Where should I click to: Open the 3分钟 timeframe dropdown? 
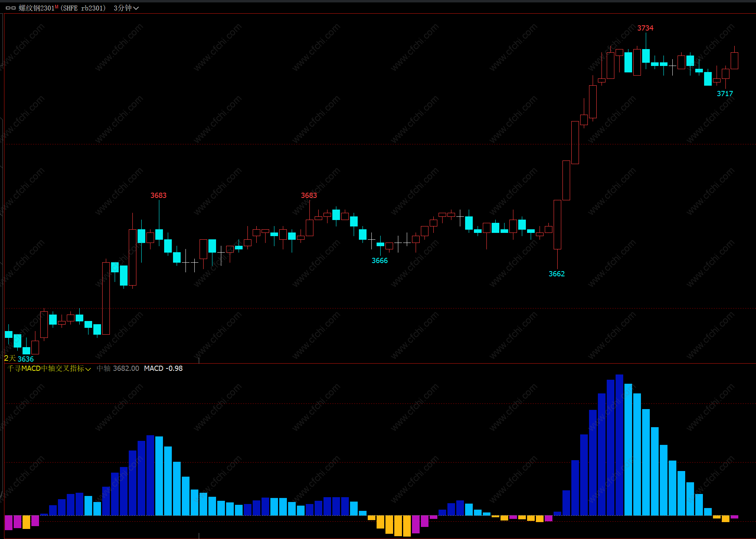pos(126,8)
